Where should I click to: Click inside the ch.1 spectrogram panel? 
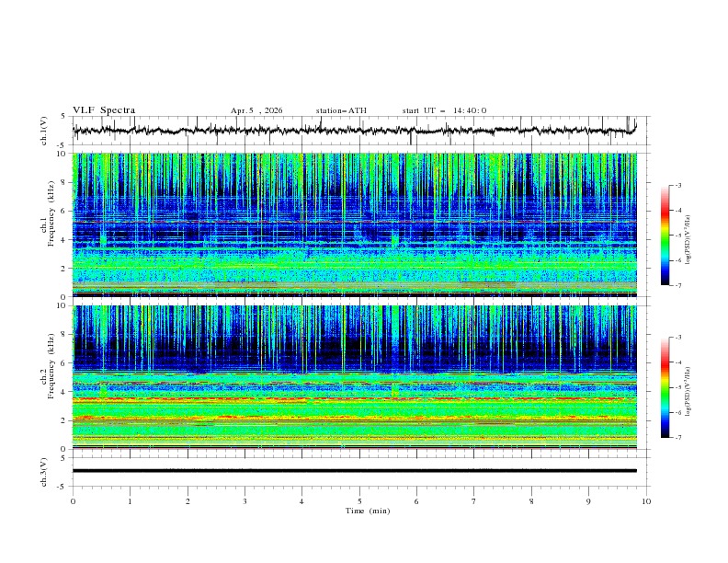point(355,224)
